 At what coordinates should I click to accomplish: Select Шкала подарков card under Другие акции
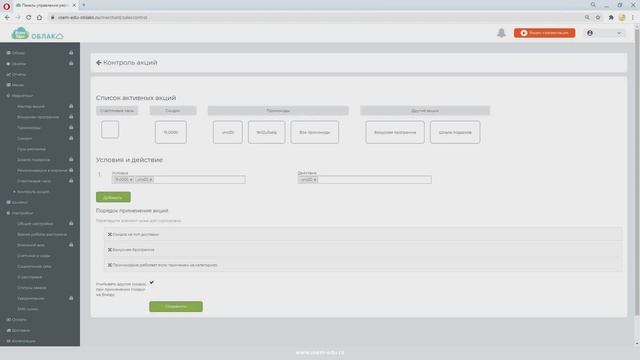point(455,132)
